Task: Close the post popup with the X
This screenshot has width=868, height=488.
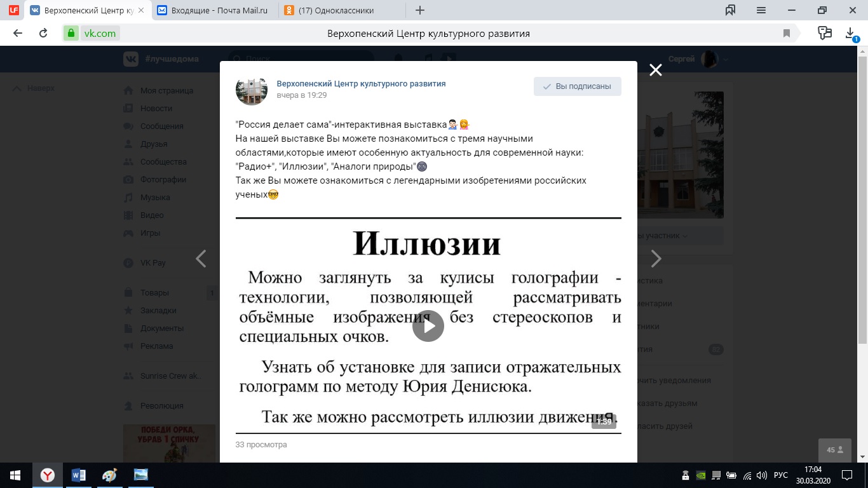Action: (656, 70)
